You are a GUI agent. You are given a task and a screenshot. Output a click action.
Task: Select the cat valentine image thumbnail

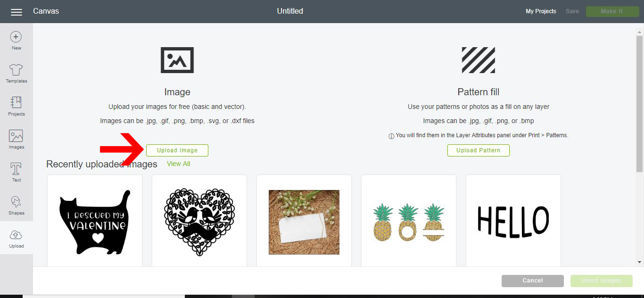pyautogui.click(x=95, y=221)
